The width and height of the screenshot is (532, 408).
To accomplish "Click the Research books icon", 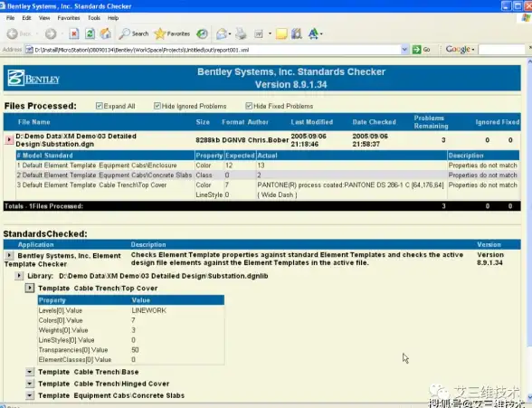I will [x=297, y=33].
